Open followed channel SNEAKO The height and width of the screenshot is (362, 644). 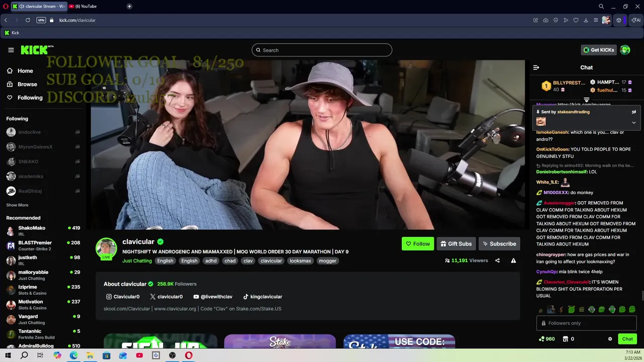(x=43, y=161)
